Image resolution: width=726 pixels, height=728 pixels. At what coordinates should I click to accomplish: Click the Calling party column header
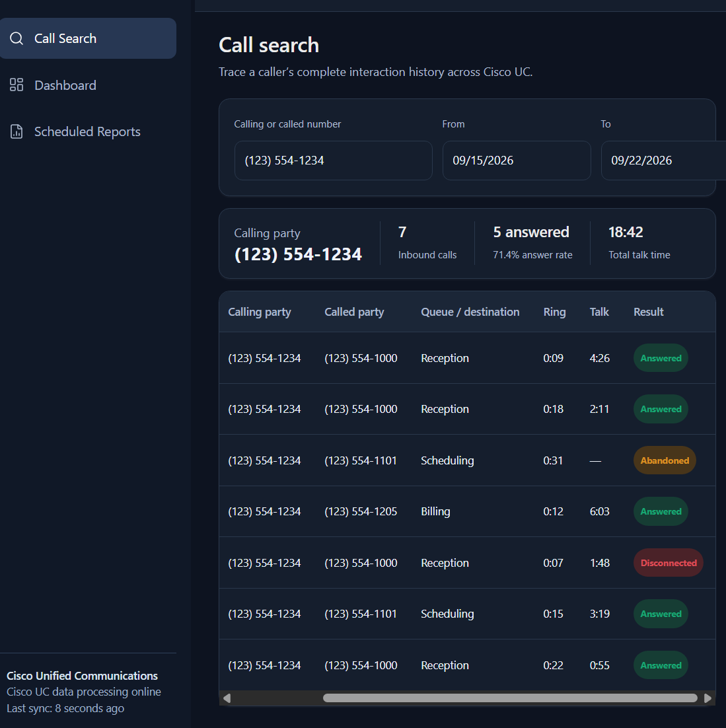260,312
